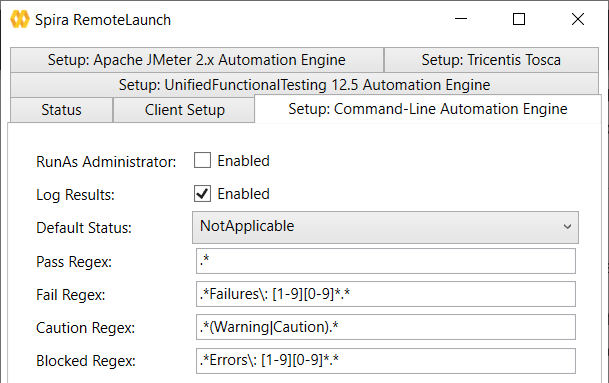The height and width of the screenshot is (383, 609).
Task: Focus the Caution Regex text box
Action: [x=386, y=327]
